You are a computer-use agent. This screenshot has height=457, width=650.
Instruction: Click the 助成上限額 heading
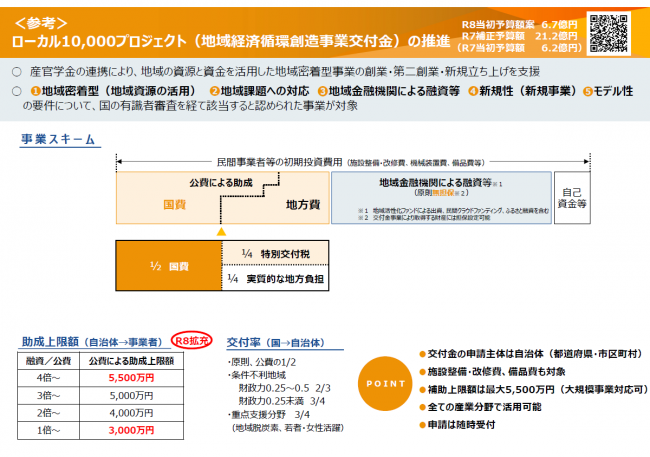(x=92, y=342)
